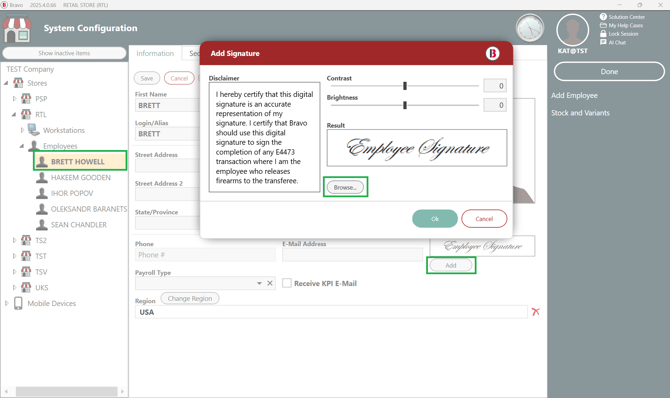Select employee HAKEEM GOODEN
The width and height of the screenshot is (670, 398).
81,177
